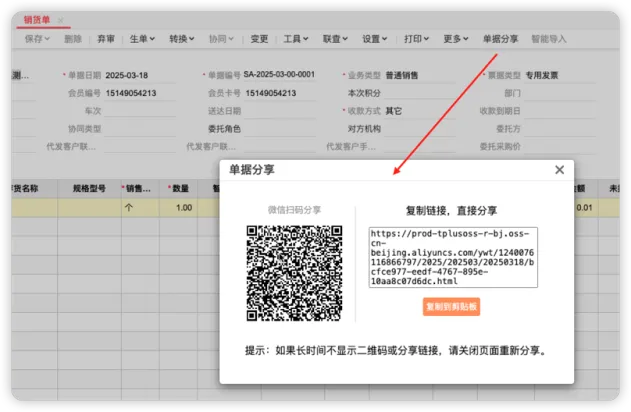
Task: Click the 委托采购价 label
Action: [500, 146]
